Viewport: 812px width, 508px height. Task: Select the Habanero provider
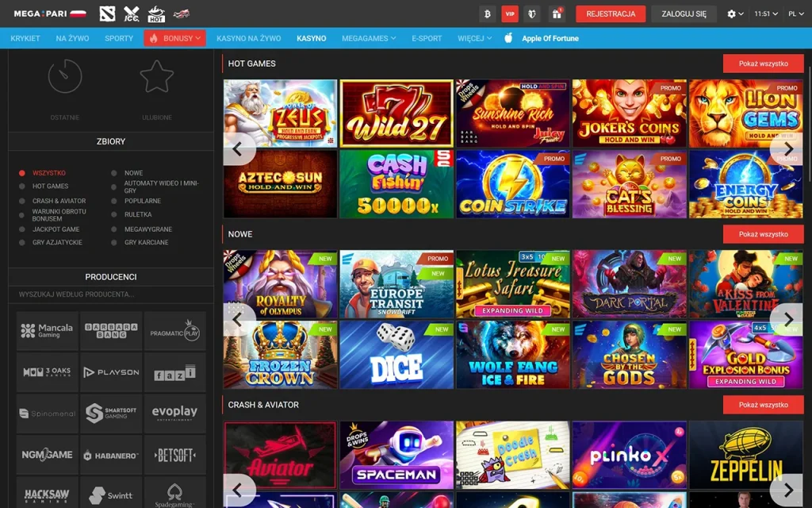[111, 455]
